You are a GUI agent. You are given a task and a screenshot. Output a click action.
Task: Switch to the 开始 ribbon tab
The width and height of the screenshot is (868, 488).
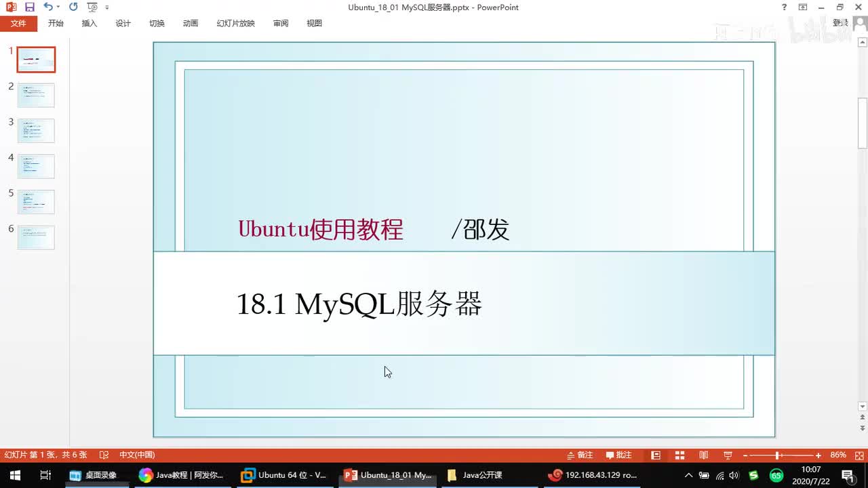coord(56,23)
